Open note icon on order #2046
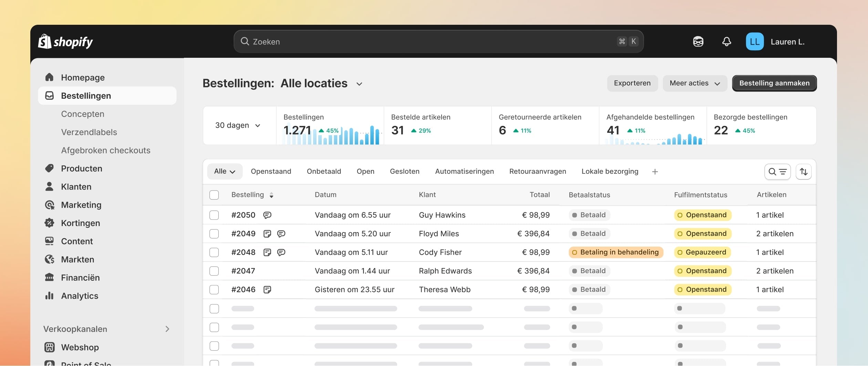The height and width of the screenshot is (366, 868). click(x=267, y=289)
